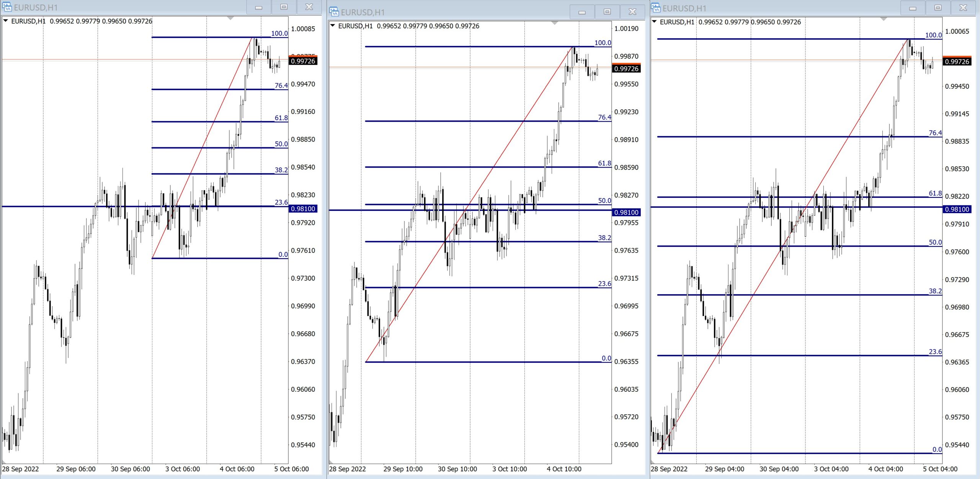Click the gray chart shift marker atop left chart

(230, 18)
